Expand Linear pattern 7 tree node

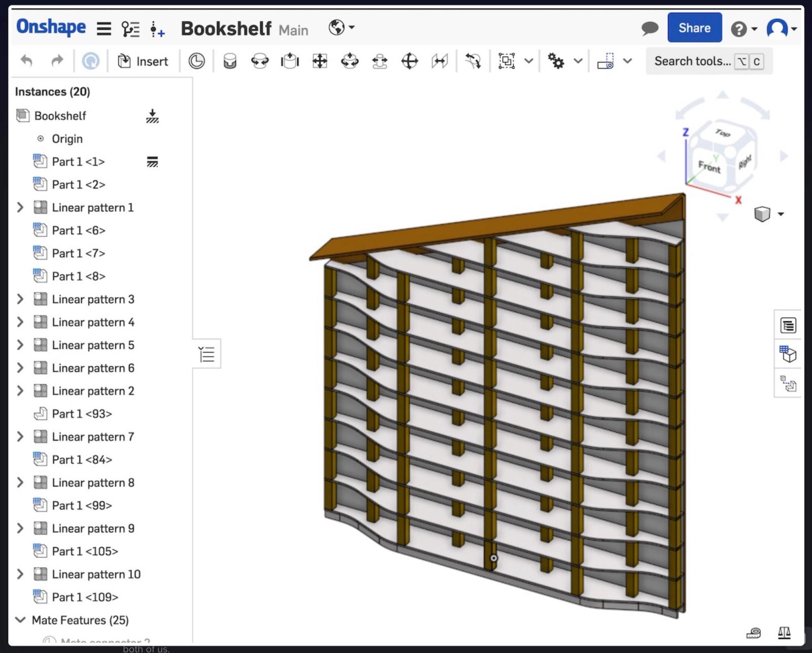[x=20, y=437]
